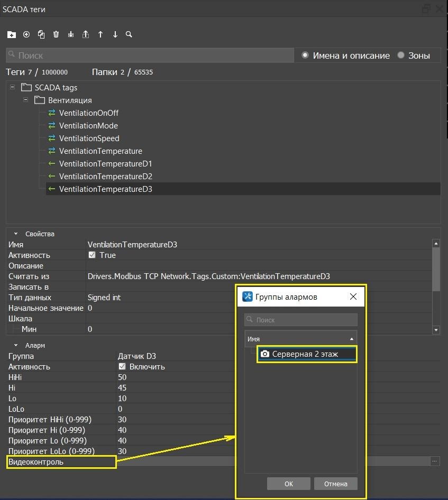Viewport: 448px width, 500px height.
Task: Click the import tags icon
Action: point(71,34)
